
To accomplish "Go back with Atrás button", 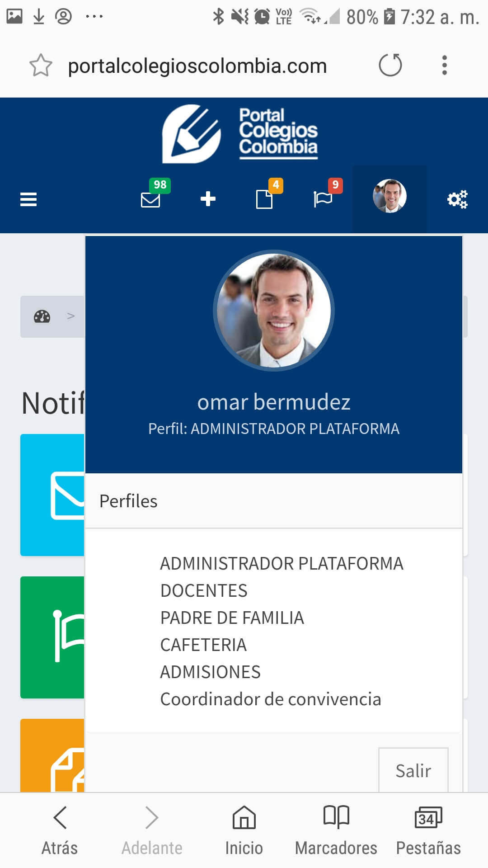I will click(x=60, y=831).
